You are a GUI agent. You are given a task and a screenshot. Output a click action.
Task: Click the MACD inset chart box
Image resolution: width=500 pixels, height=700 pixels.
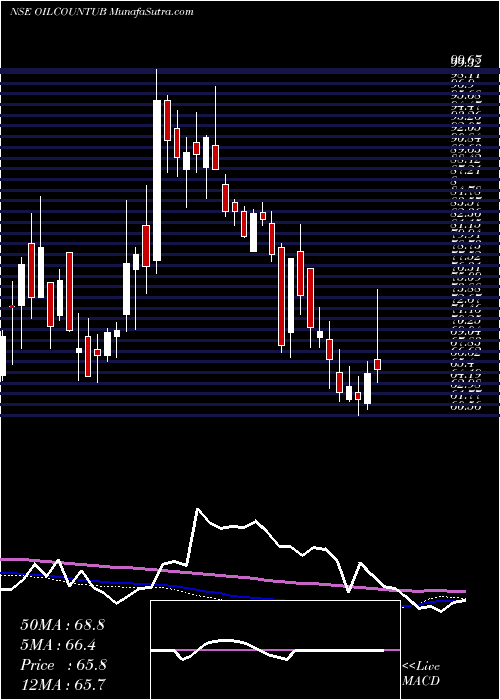click(275, 650)
